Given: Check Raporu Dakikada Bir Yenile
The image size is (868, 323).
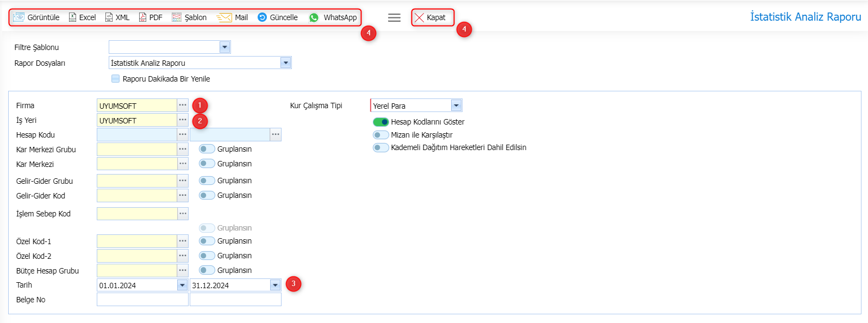Looking at the screenshot, I should tap(115, 79).
